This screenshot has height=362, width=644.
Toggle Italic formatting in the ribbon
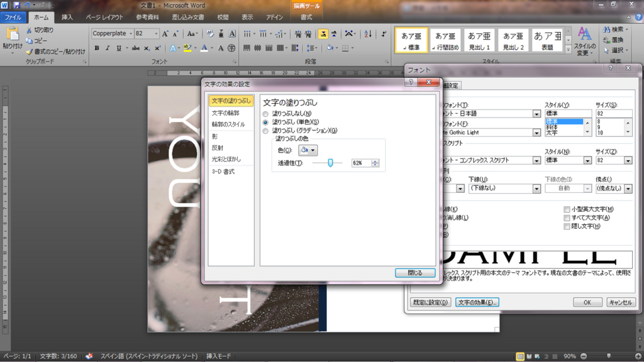pyautogui.click(x=108, y=48)
